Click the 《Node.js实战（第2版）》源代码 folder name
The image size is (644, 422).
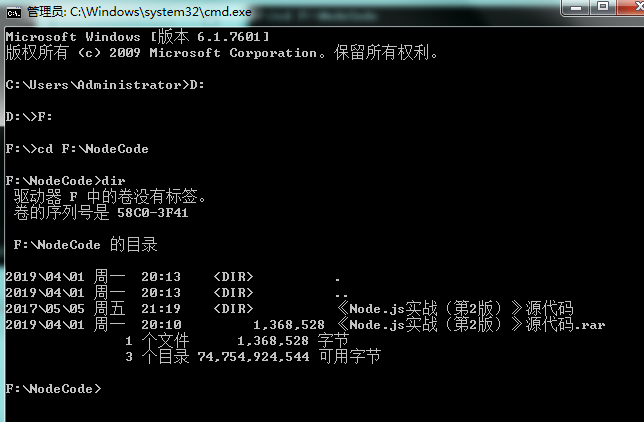tap(455, 309)
